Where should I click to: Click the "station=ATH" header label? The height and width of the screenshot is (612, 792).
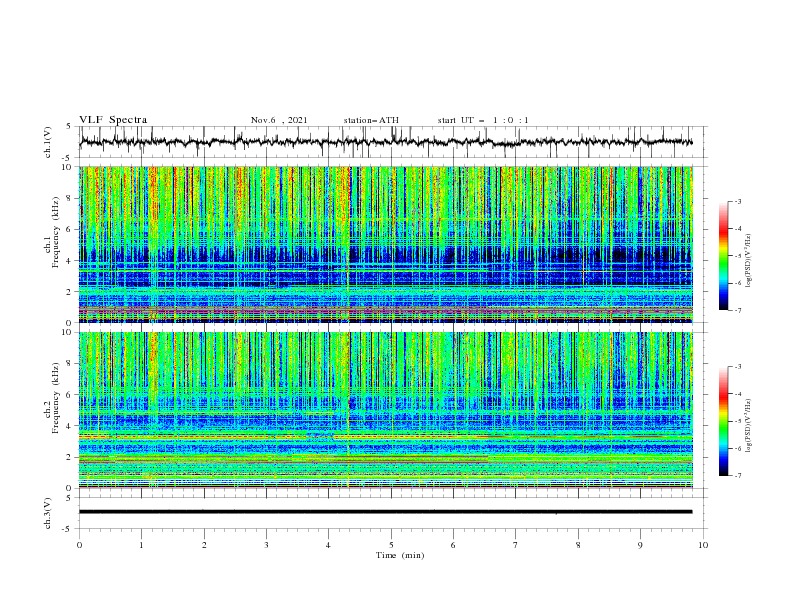coord(371,120)
